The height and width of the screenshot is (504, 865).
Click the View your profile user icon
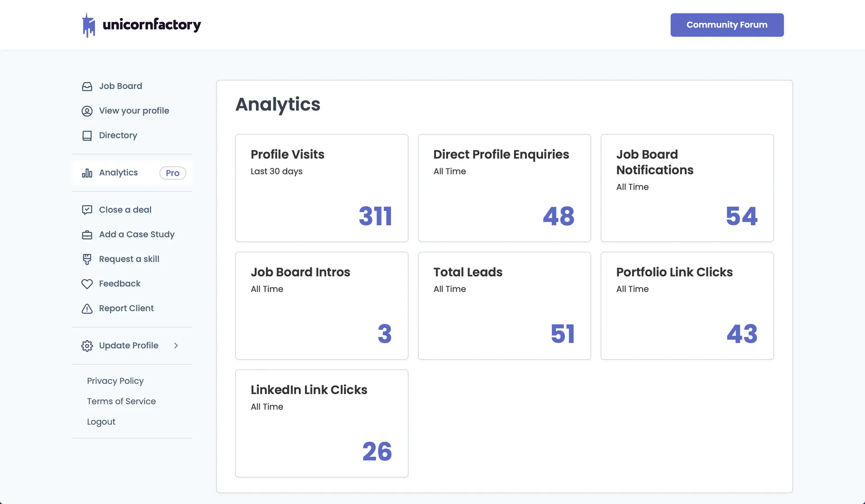87,111
